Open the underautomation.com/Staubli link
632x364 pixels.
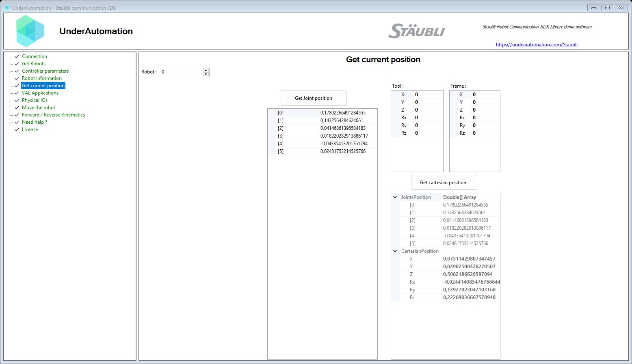[537, 45]
